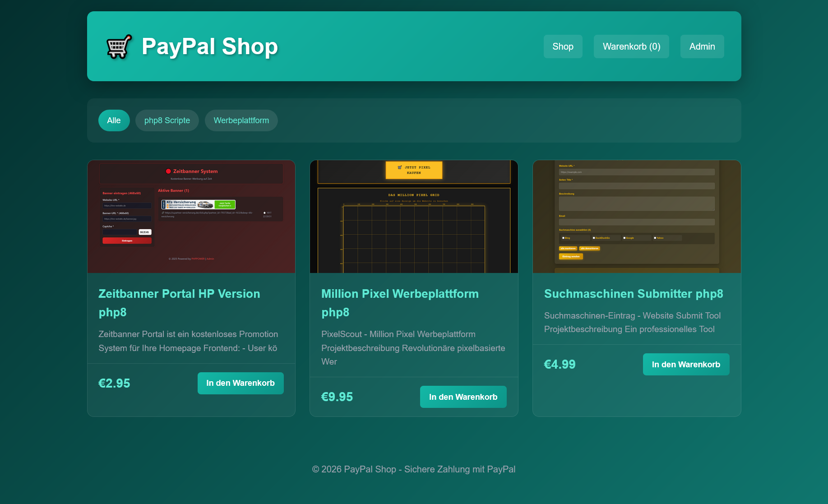828x504 pixels.
Task: Click the alle markieren button
Action: (568, 249)
